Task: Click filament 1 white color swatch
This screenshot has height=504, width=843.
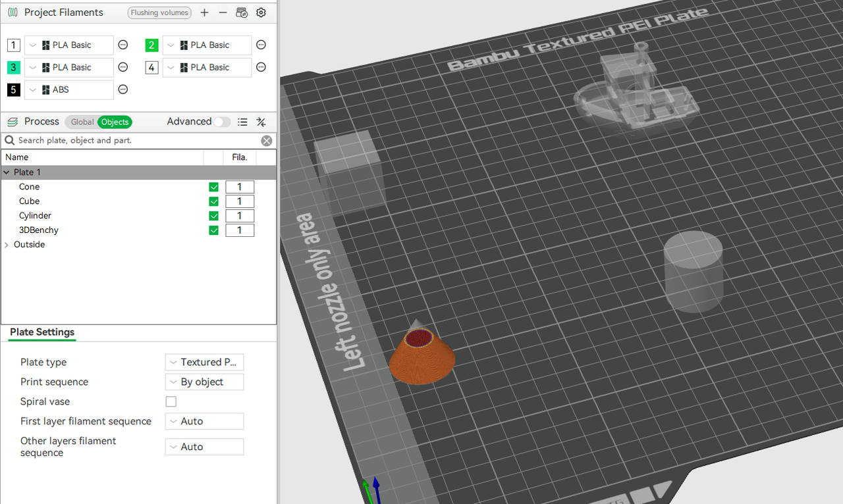Action: tap(14, 45)
